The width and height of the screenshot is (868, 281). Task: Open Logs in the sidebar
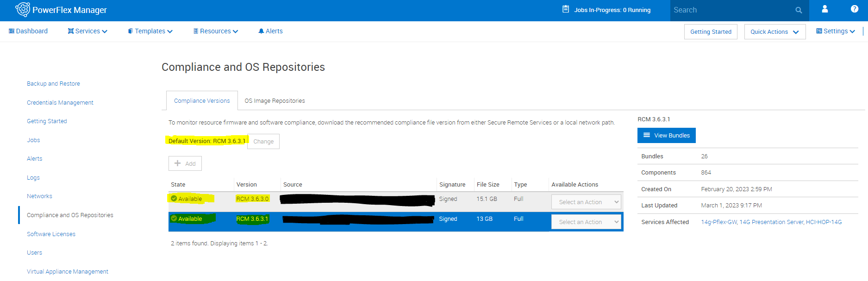33,178
